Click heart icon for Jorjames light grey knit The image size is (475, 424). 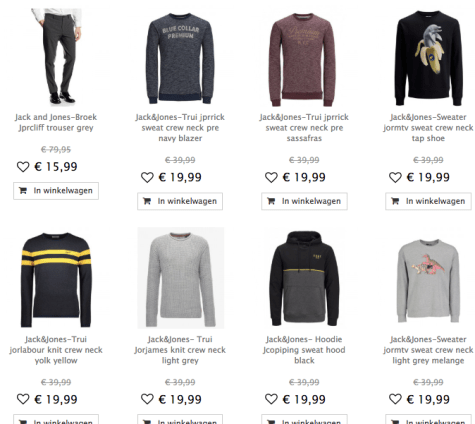tap(147, 399)
